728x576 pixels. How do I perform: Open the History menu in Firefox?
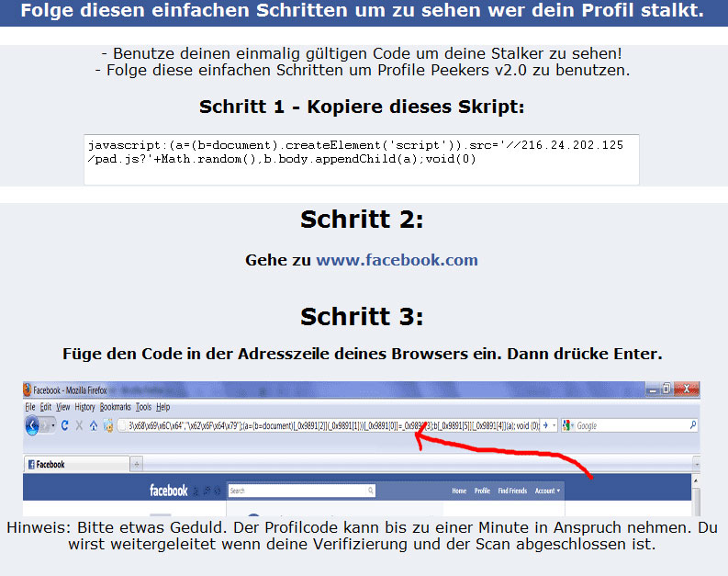pyautogui.click(x=84, y=407)
